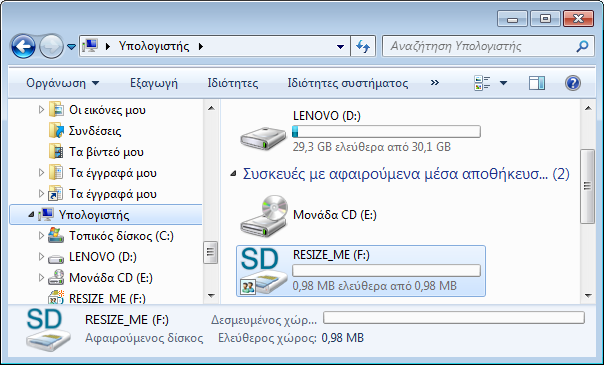Screen dimensions: 604x365
Task: Open the Οργάνωση menu
Action: tap(62, 83)
